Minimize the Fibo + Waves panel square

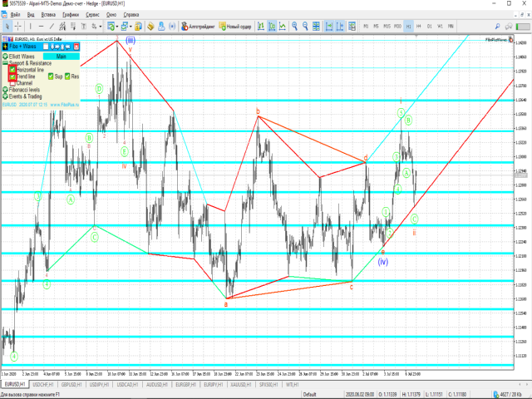[x=46, y=47]
